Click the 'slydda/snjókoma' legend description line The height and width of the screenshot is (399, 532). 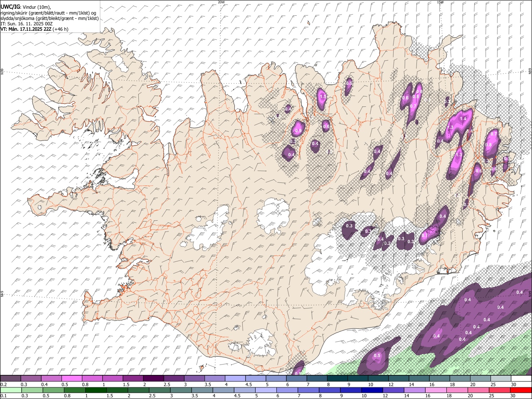point(49,18)
